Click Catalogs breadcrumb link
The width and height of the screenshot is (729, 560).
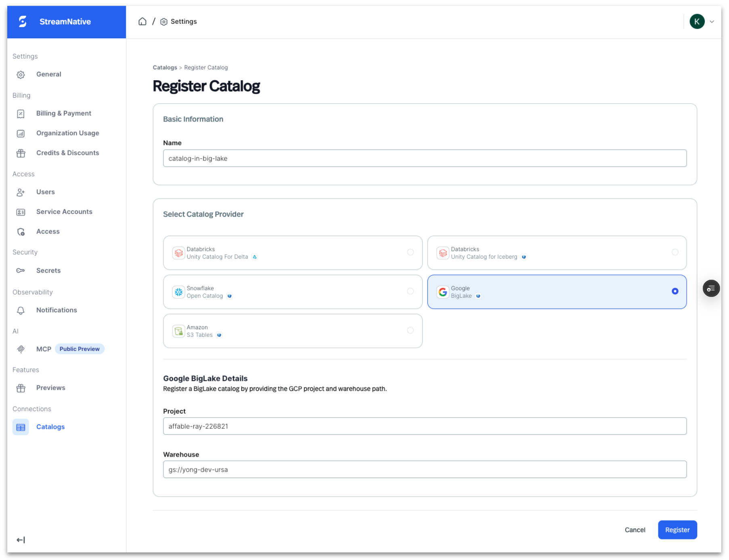pyautogui.click(x=165, y=67)
